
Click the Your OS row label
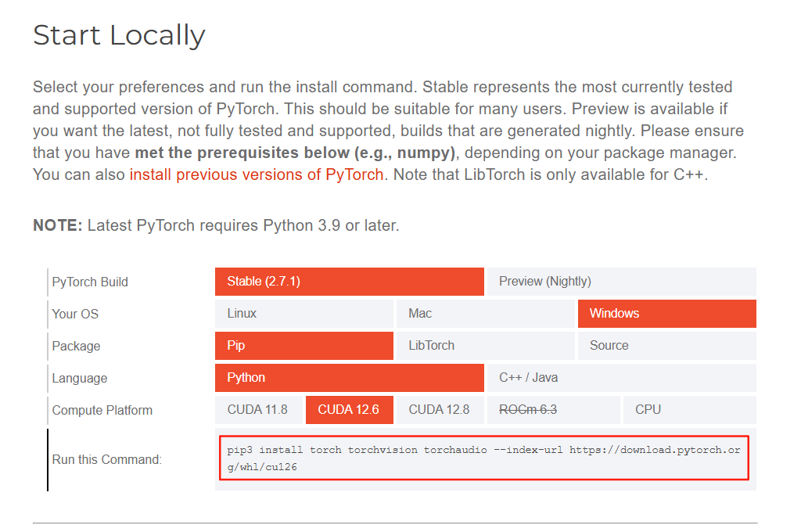point(75,314)
